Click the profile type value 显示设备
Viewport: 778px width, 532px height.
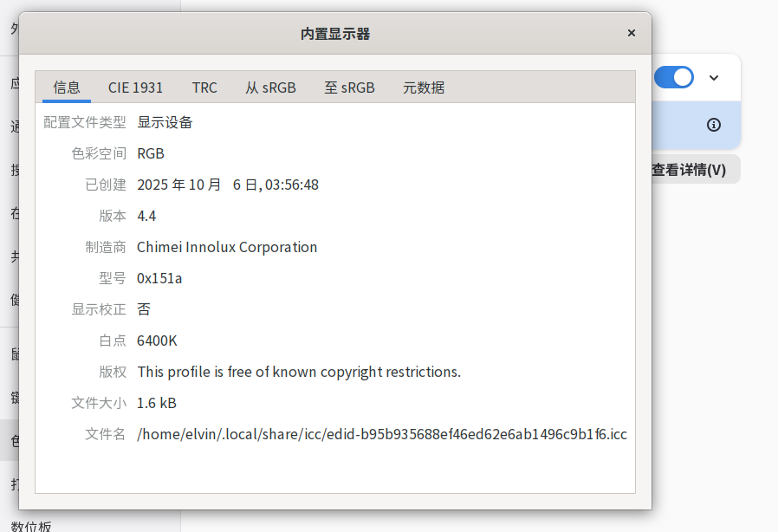point(165,122)
